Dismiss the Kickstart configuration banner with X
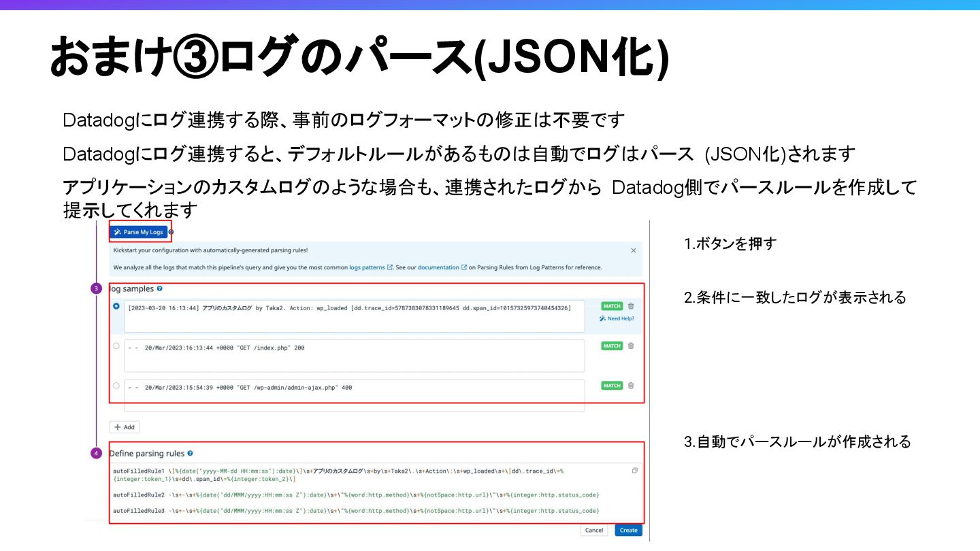Screen dimensions: 980x551 click(x=634, y=250)
